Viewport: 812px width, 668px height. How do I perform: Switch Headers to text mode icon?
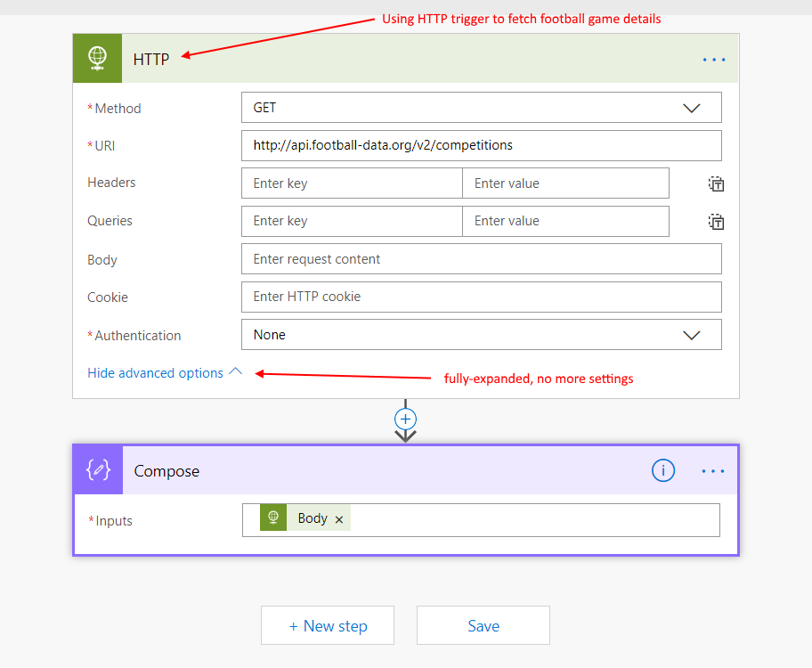tap(716, 184)
